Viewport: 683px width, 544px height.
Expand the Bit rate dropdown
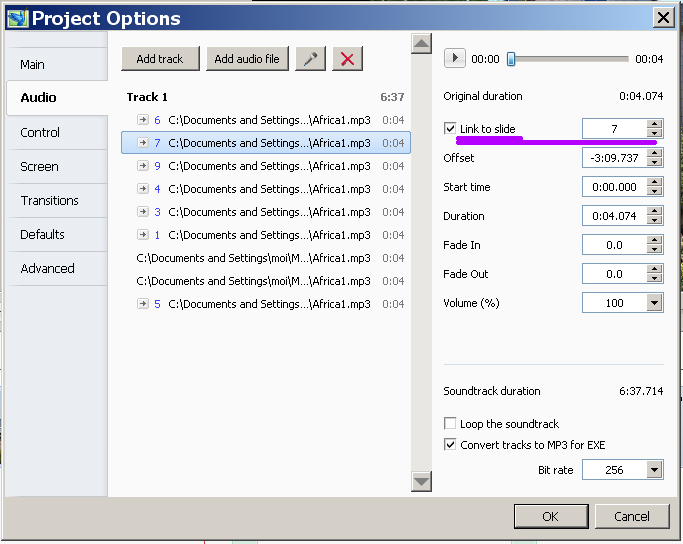tap(654, 470)
